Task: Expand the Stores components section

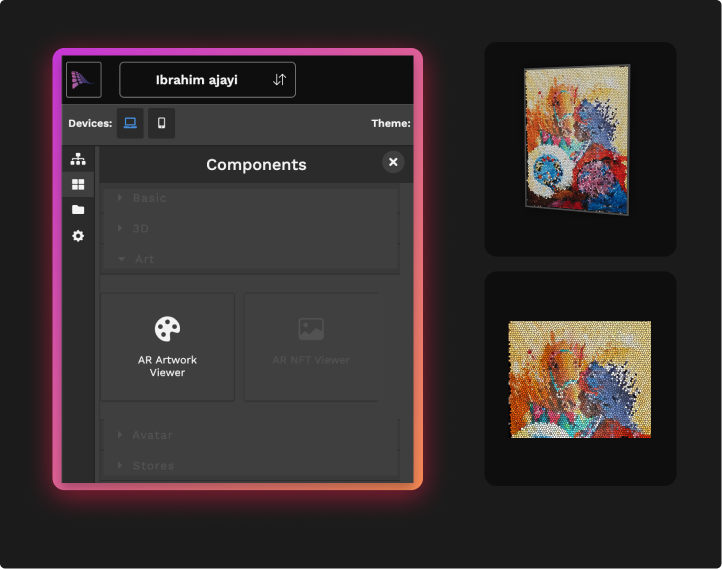Action: [x=153, y=466]
